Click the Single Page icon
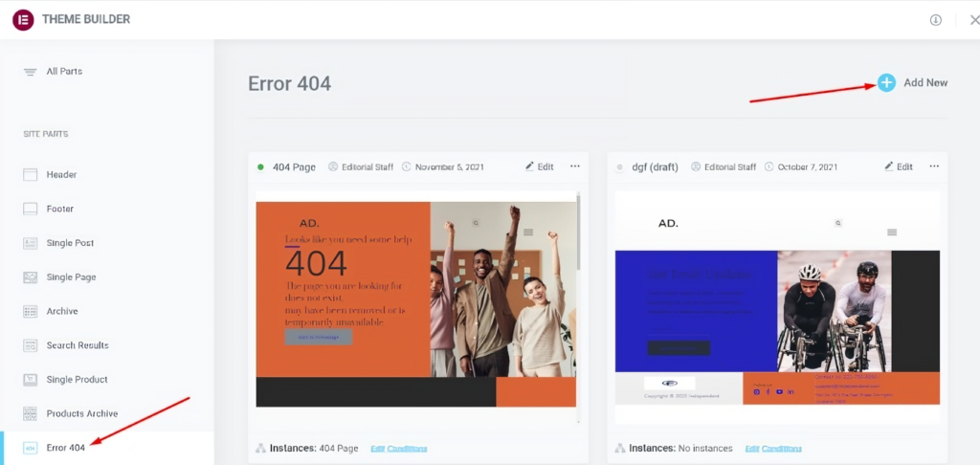Image resolution: width=980 pixels, height=465 pixels. [30, 277]
